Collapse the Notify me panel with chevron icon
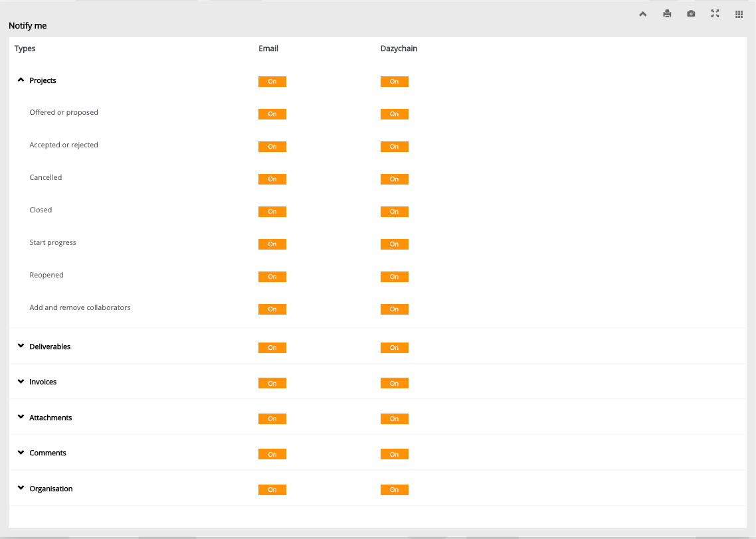 [642, 14]
